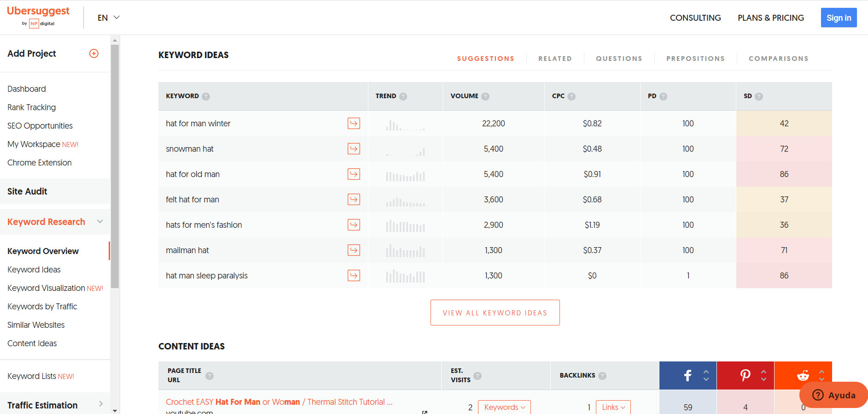The image size is (868, 414).
Task: Click the Facebook shares column icon
Action: (x=687, y=376)
